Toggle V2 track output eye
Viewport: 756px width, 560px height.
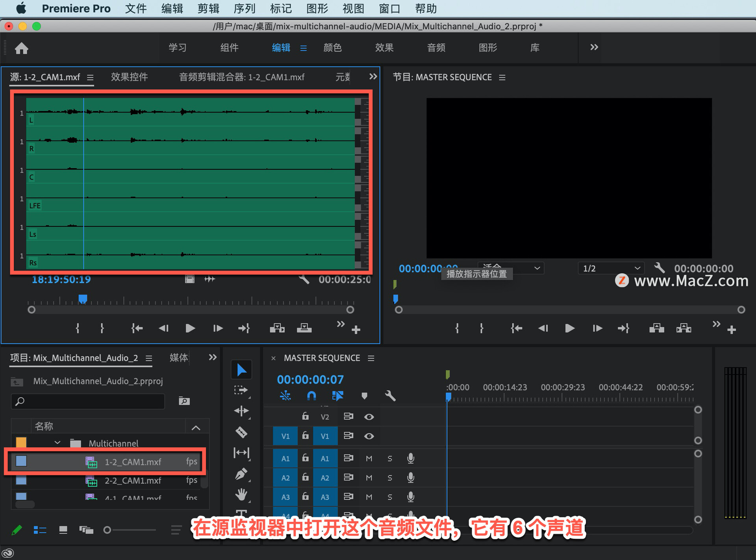(x=369, y=417)
